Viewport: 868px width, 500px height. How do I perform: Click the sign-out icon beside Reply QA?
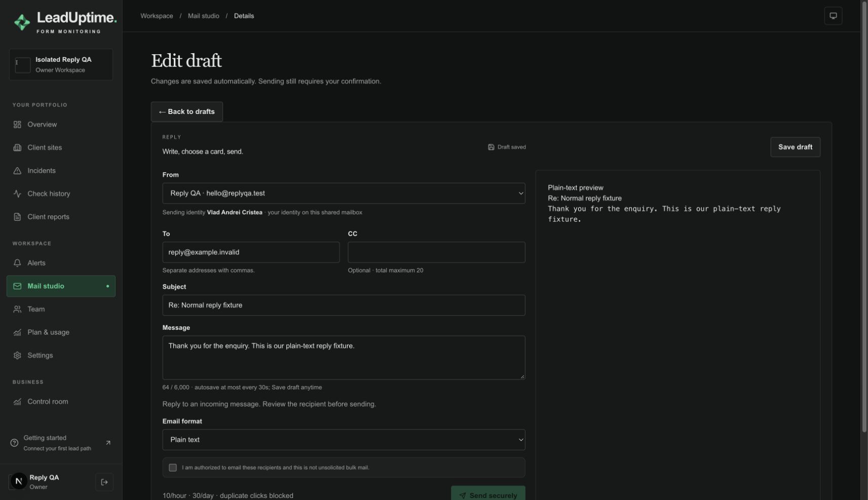[x=104, y=482]
